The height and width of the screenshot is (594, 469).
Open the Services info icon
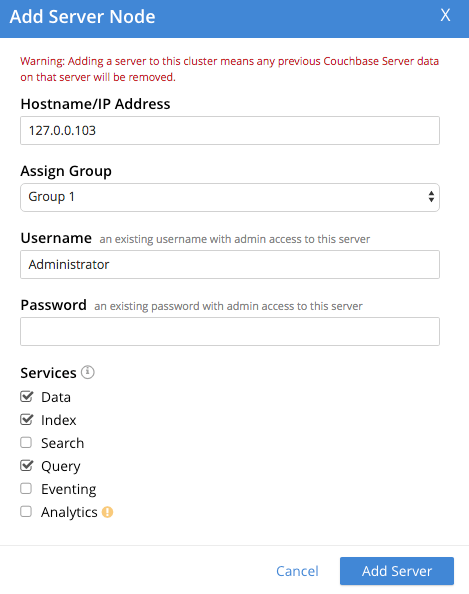pos(88,372)
